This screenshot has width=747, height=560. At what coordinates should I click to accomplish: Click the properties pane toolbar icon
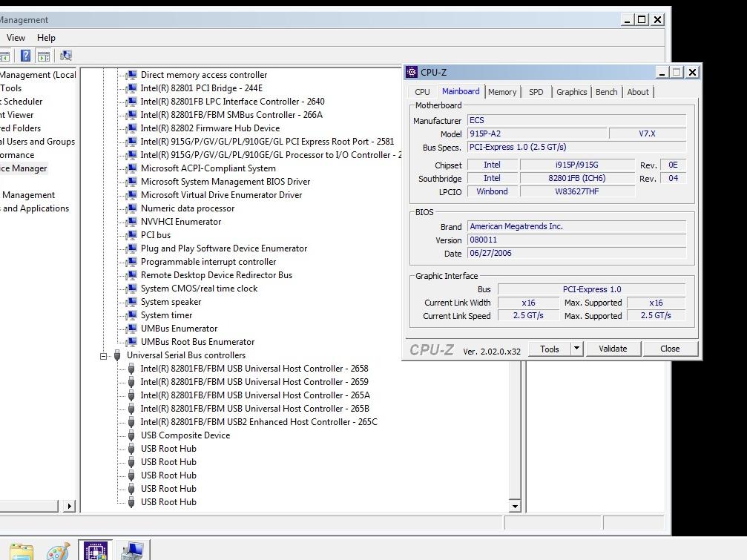pyautogui.click(x=44, y=56)
